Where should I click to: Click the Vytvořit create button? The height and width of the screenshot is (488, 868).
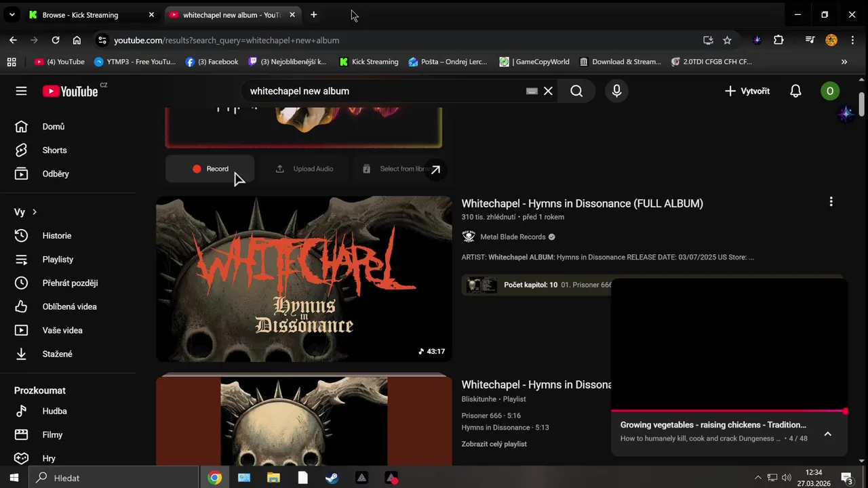[x=747, y=91]
